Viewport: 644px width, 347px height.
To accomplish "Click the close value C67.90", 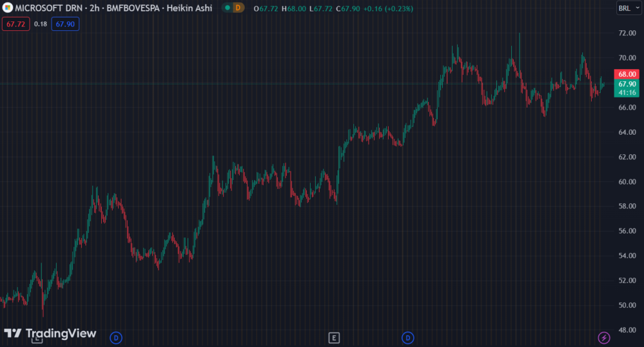I will pyautogui.click(x=348, y=9).
